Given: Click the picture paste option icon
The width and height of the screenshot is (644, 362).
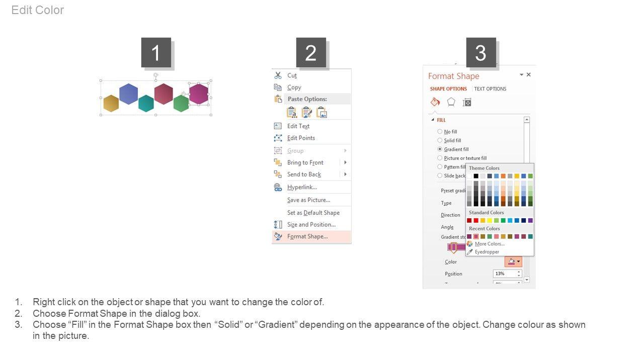Looking at the screenshot, I should (322, 113).
